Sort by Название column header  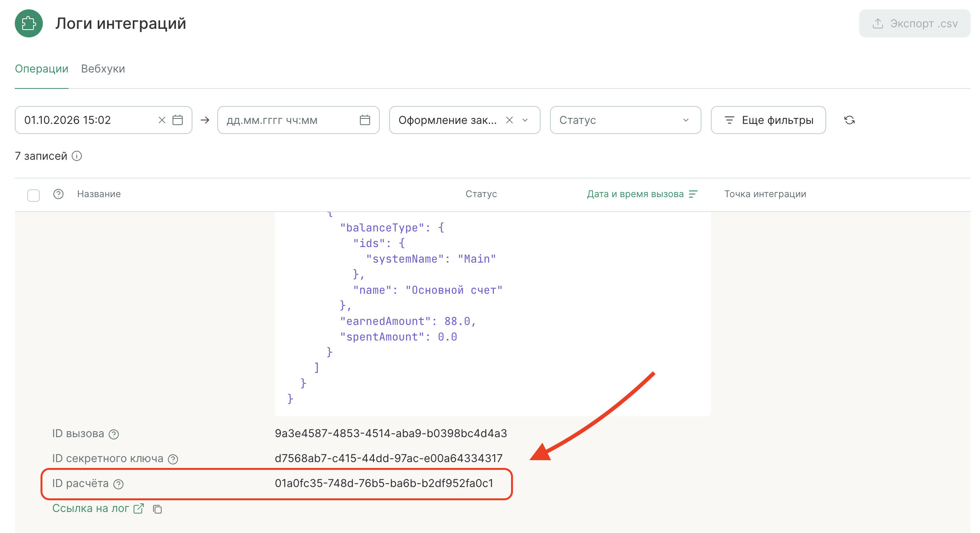point(99,194)
